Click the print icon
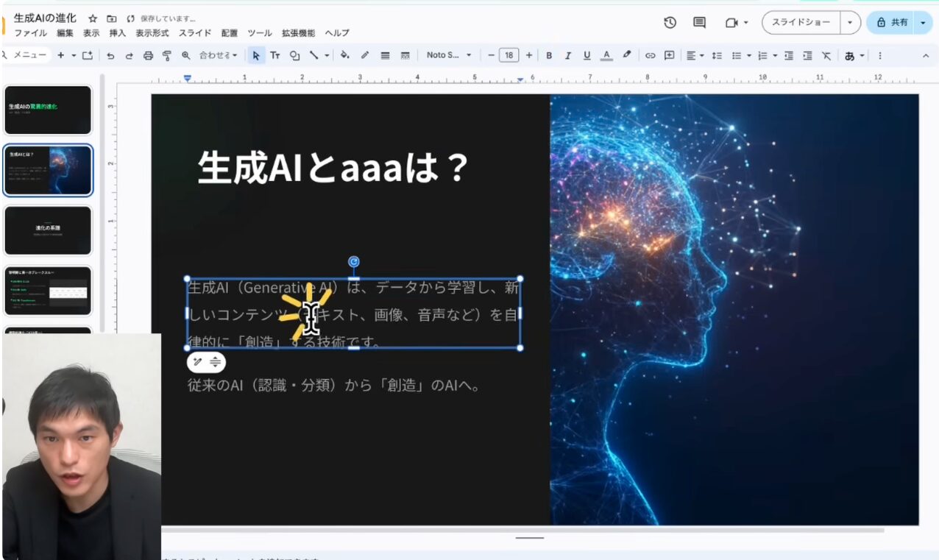939x560 pixels. 148,55
